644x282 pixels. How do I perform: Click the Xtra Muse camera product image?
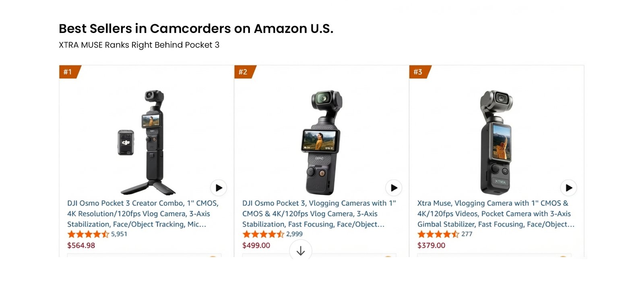pos(496,142)
